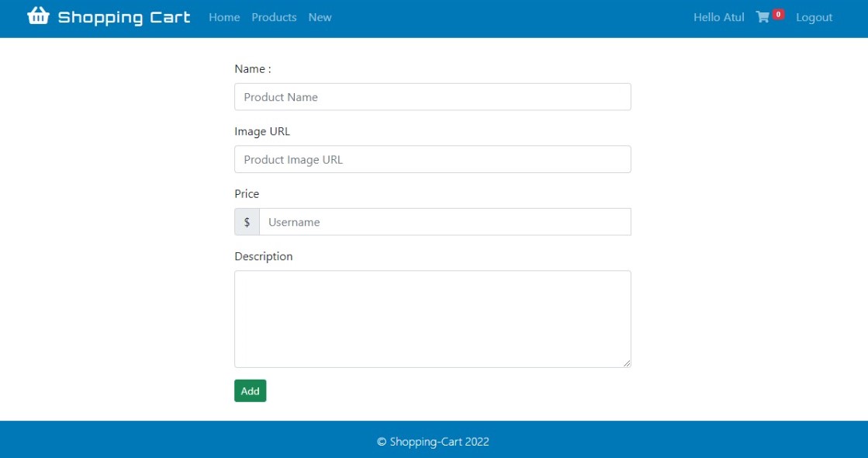Click the Logout link

tap(813, 17)
